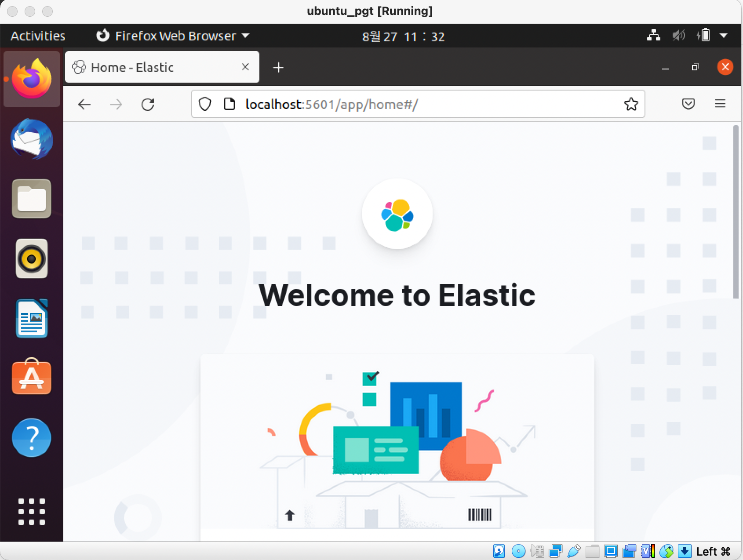The image size is (743, 560).
Task: Open the Help icon in dock
Action: click(x=32, y=438)
